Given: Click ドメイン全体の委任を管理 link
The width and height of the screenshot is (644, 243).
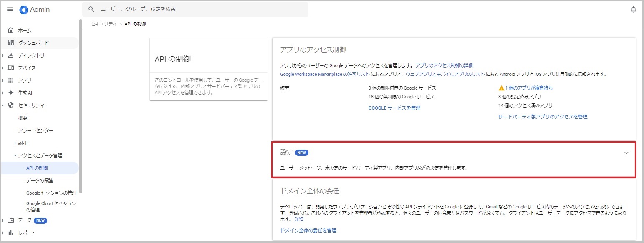Looking at the screenshot, I should point(308,230).
